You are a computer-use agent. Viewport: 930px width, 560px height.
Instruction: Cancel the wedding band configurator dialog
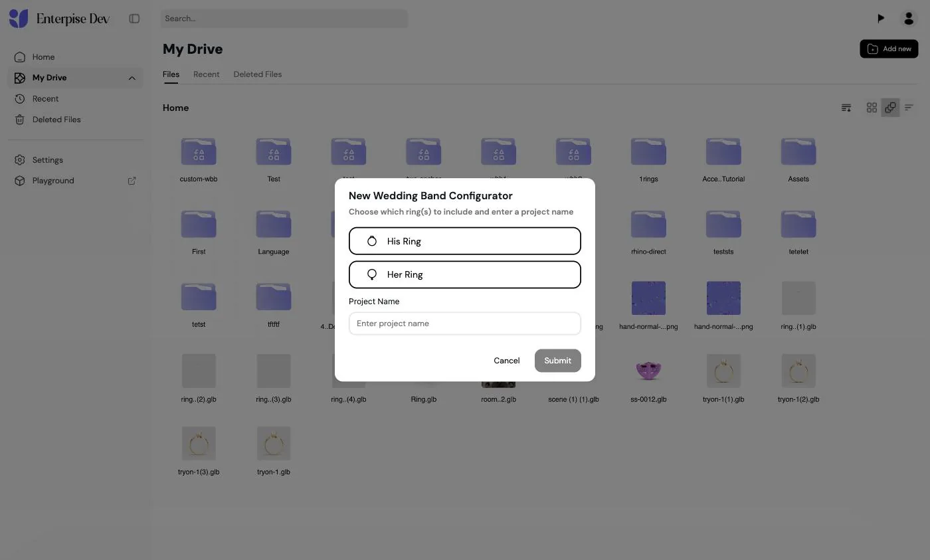pos(507,361)
